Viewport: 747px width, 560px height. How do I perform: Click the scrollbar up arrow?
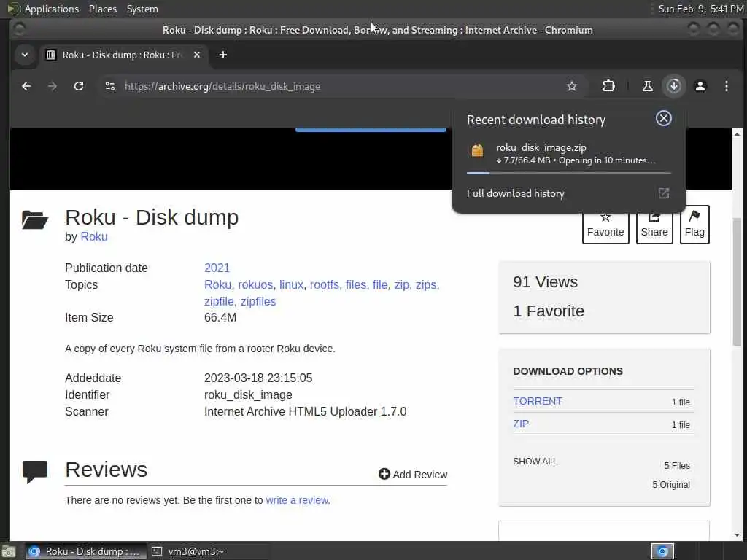click(x=737, y=134)
